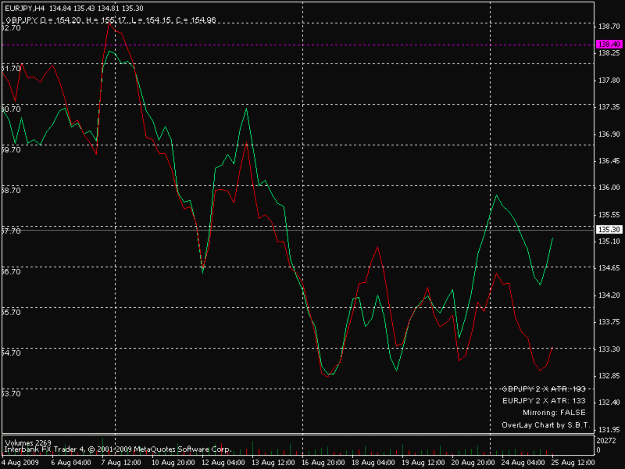This screenshot has width=625, height=469.
Task: Click the EURJPY,H4 chart title text
Action: (74, 8)
